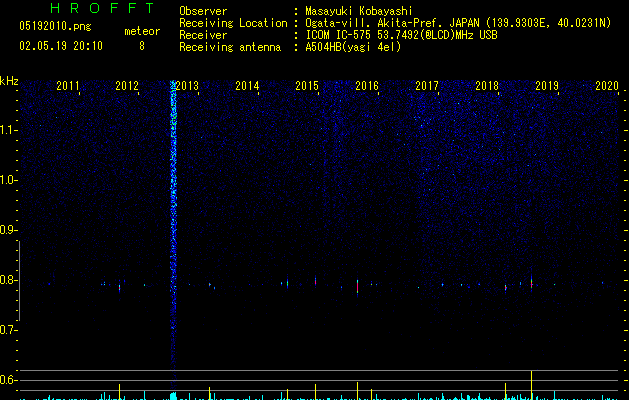Select the file name 05192010.png
Screen dimensions: 629x400
55,27
